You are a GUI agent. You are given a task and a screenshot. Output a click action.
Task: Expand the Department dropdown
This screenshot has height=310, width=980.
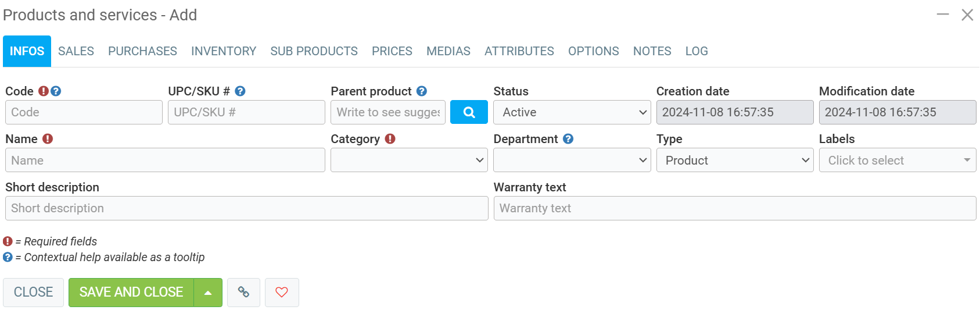coord(572,160)
